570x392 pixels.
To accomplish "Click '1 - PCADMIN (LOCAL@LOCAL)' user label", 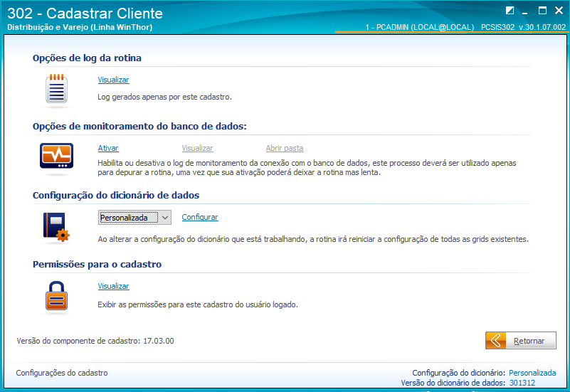I will pos(420,27).
